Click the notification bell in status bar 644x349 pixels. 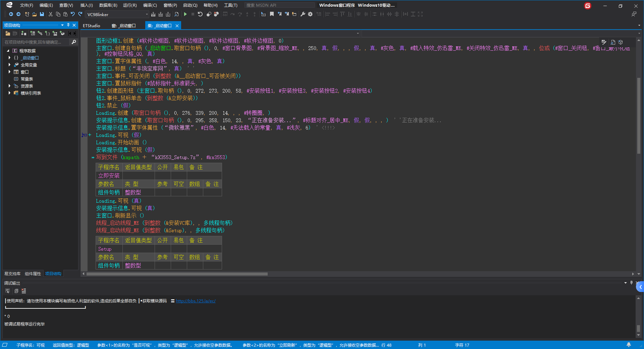629,345
